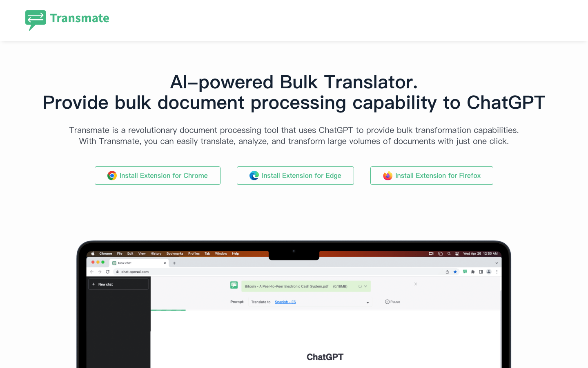Pause the translation process
The image size is (588, 368).
392,302
